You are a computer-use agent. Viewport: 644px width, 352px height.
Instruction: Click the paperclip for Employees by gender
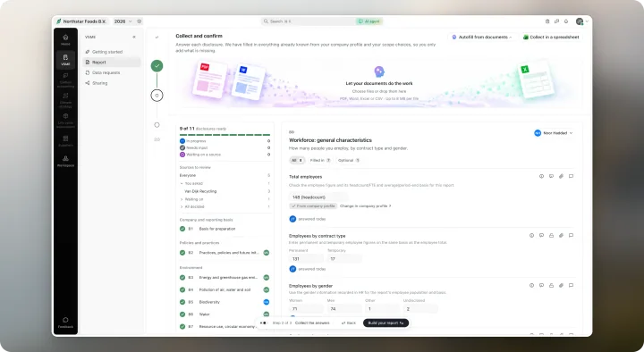pos(561,285)
